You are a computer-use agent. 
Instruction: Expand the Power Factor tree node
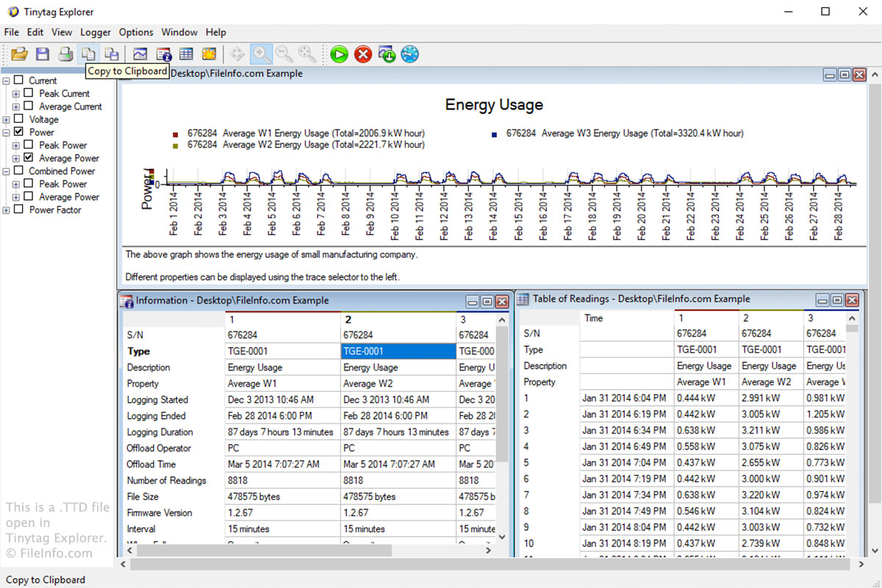click(7, 210)
